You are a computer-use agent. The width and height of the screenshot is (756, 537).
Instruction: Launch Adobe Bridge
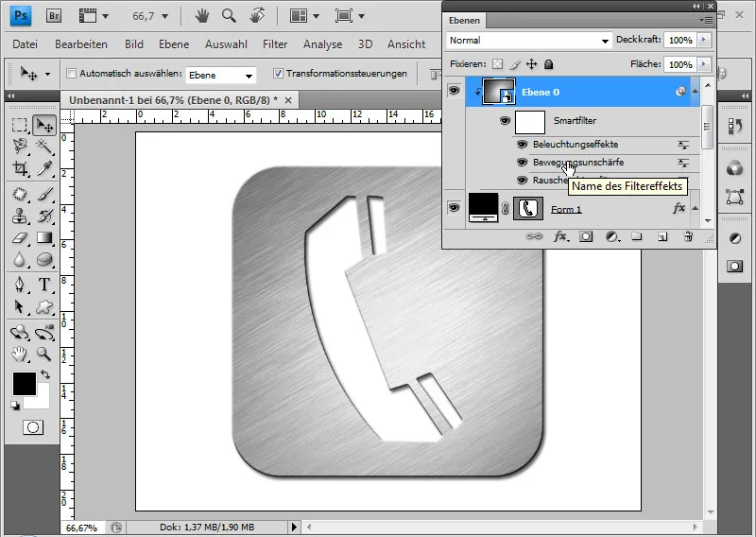coord(54,16)
